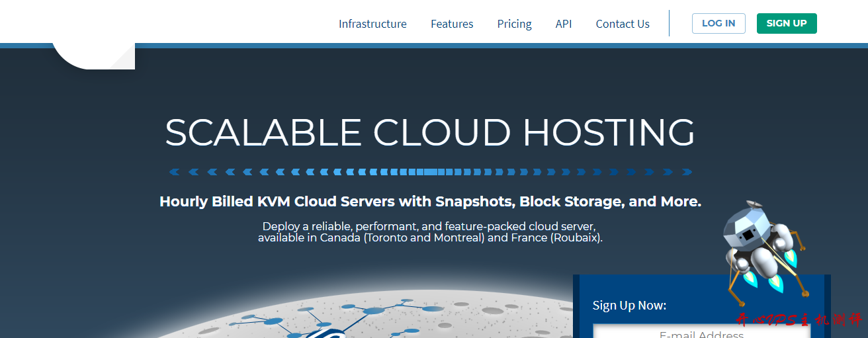Focus the E-mail Address input field
Screen dimensions: 868x338
click(701, 331)
